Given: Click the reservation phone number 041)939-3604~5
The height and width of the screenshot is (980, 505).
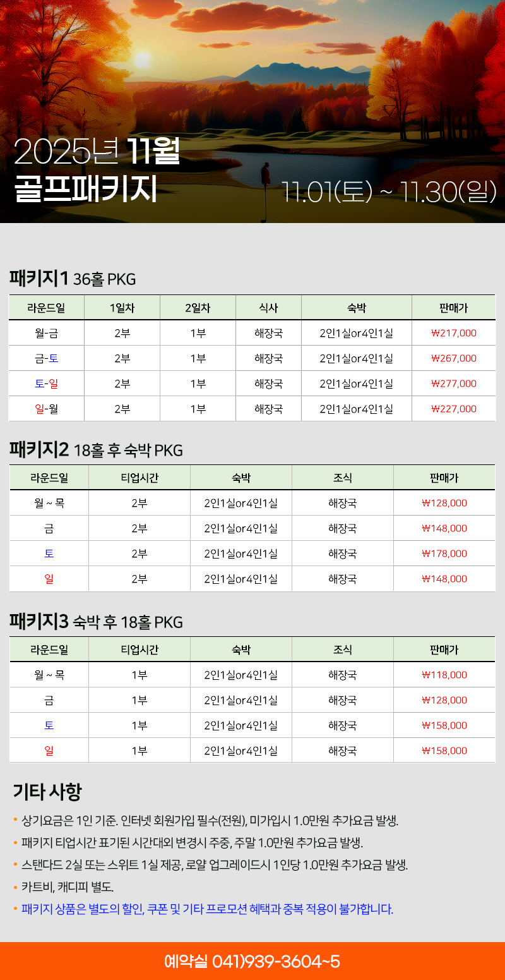Looking at the screenshot, I should pyautogui.click(x=252, y=962).
